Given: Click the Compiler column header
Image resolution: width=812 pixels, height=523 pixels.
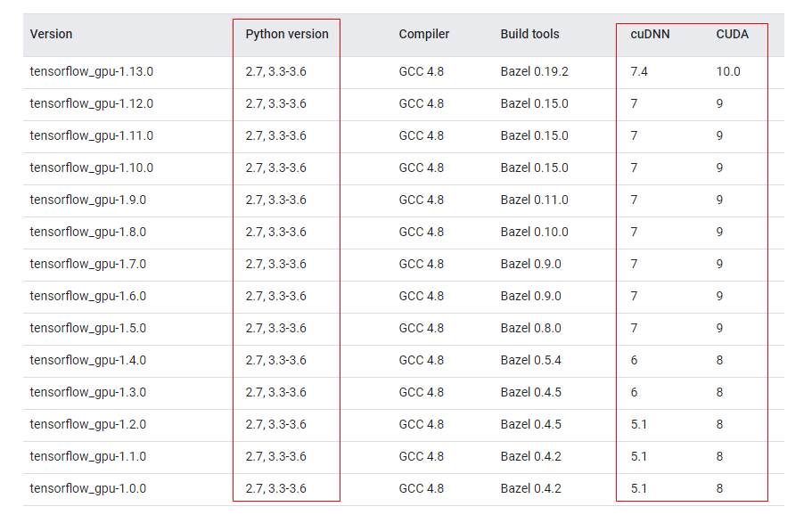Looking at the screenshot, I should 424,34.
